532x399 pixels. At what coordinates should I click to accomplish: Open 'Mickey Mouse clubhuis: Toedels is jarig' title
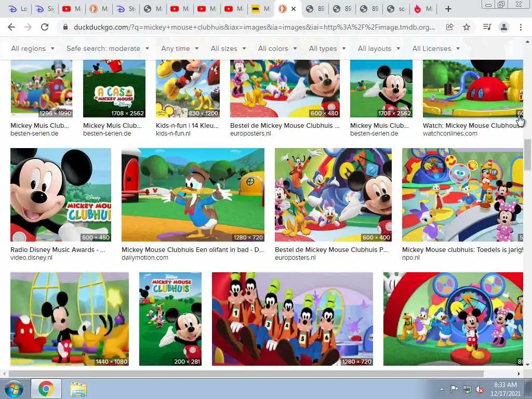click(462, 250)
